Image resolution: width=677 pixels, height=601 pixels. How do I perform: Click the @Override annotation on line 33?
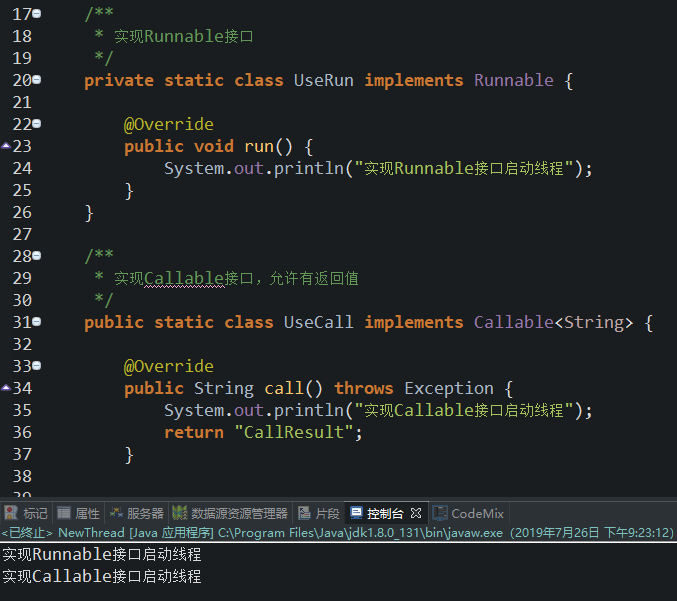pyautogui.click(x=168, y=366)
